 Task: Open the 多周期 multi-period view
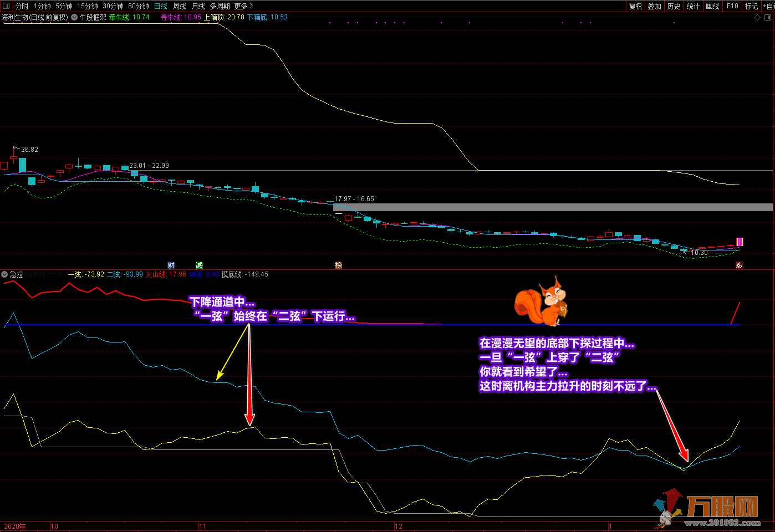220,6
